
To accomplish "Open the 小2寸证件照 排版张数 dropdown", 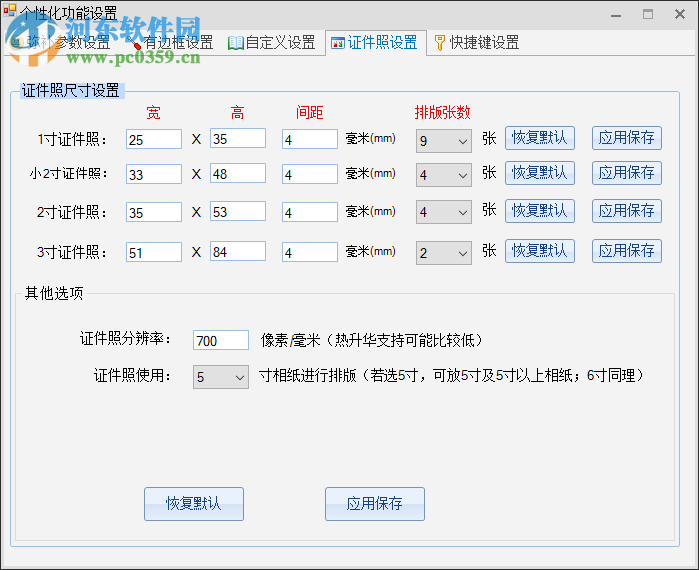I will 444,175.
